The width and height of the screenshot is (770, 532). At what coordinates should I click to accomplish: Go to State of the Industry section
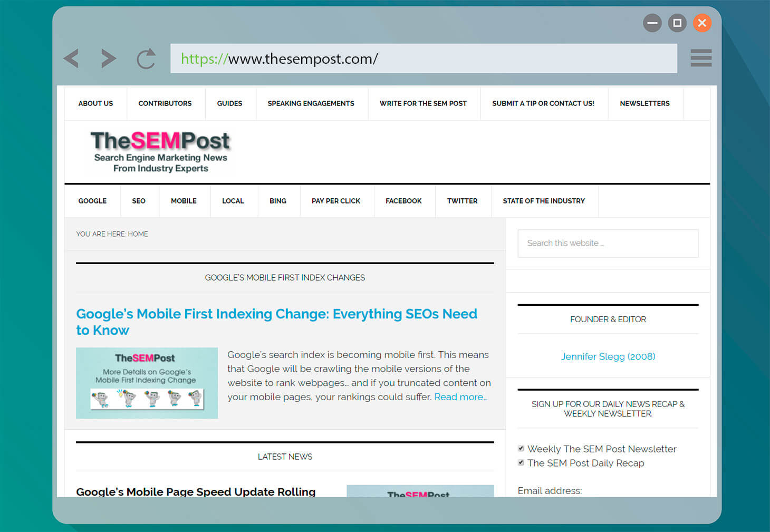point(544,201)
